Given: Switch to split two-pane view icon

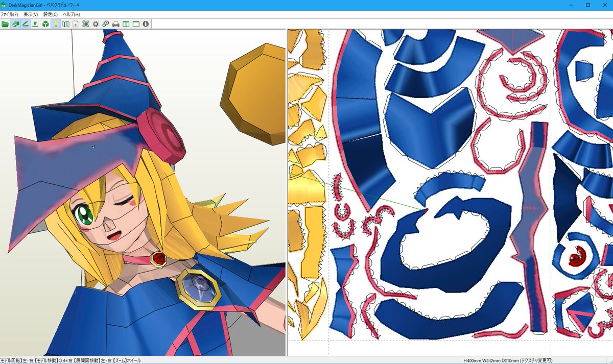Looking at the screenshot, I should (x=126, y=24).
